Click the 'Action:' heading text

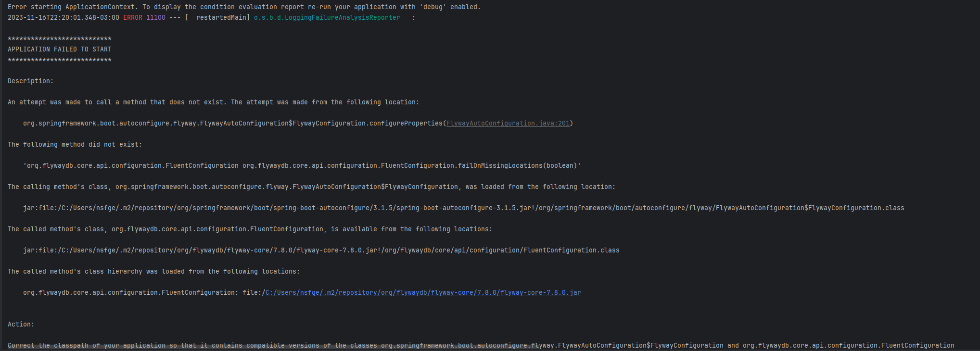(21, 325)
